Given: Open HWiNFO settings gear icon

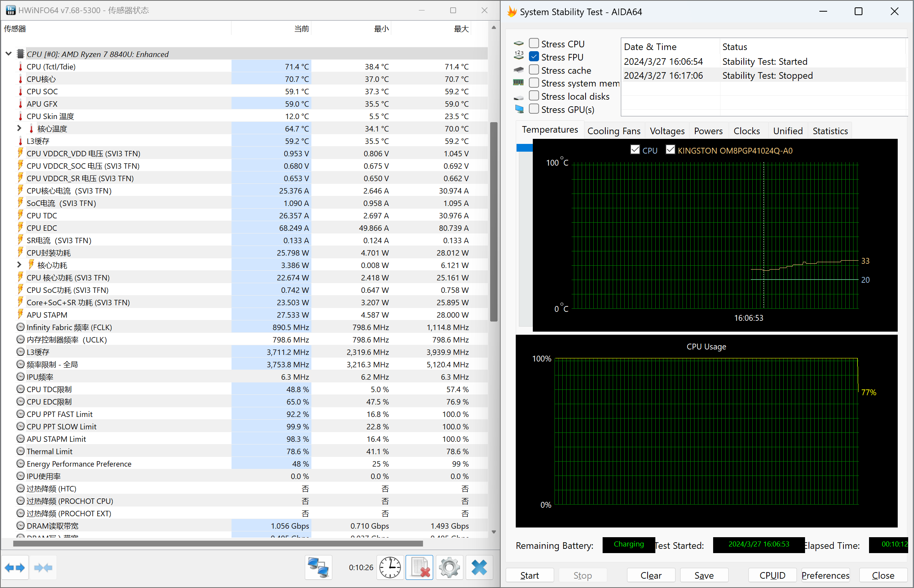Looking at the screenshot, I should (449, 568).
